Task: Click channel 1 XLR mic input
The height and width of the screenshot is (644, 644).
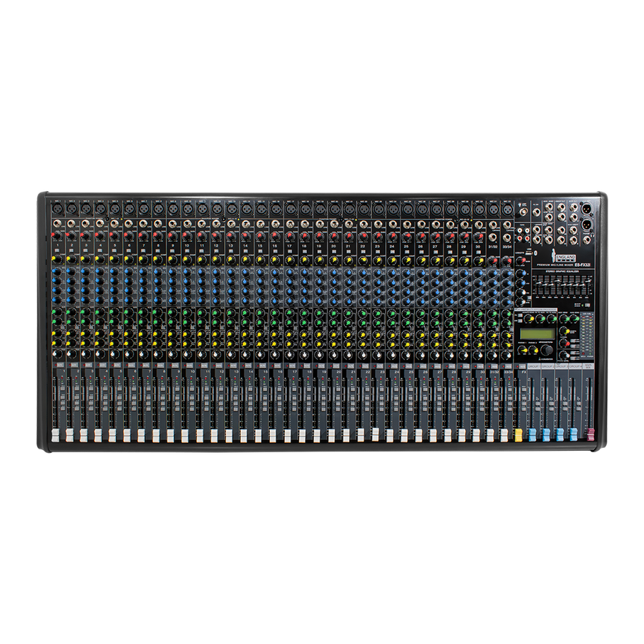Action: click(x=57, y=209)
